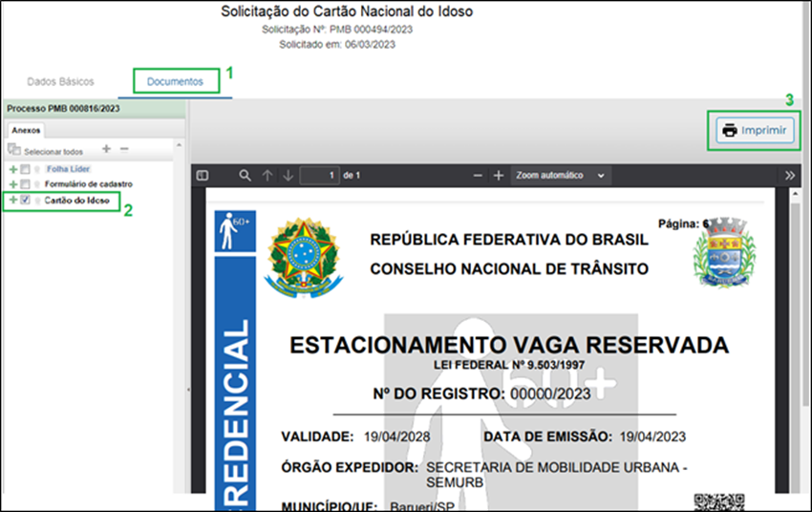812x512 pixels.
Task: Expand the Formulário de cadastro green plus
Action: 13,184
